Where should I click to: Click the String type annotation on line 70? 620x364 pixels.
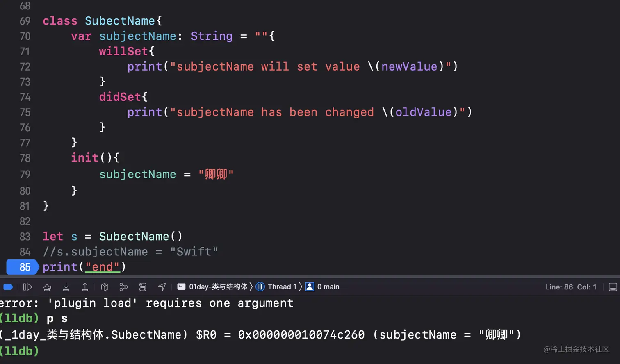pyautogui.click(x=212, y=36)
